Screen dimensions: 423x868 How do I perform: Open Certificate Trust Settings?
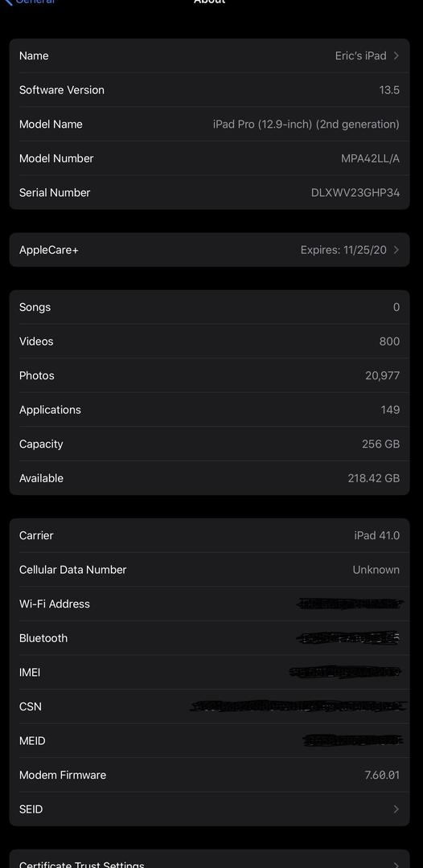tap(209, 860)
